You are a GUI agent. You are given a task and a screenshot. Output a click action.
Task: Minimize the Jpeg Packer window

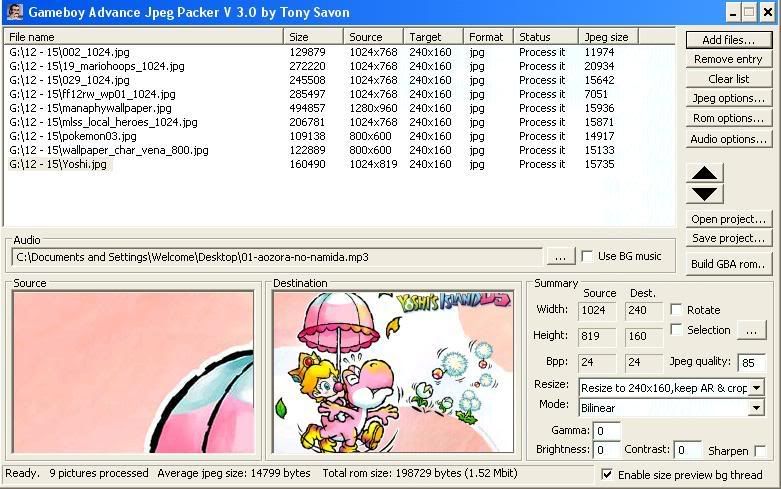(x=732, y=12)
